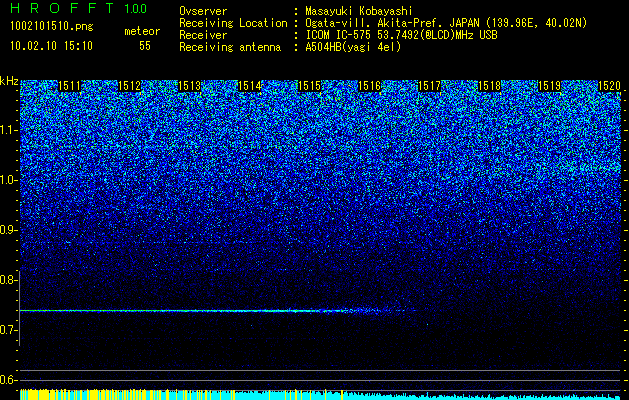The height and width of the screenshot is (400, 629).
Task: Click the 1517 time marker
Action: click(430, 86)
